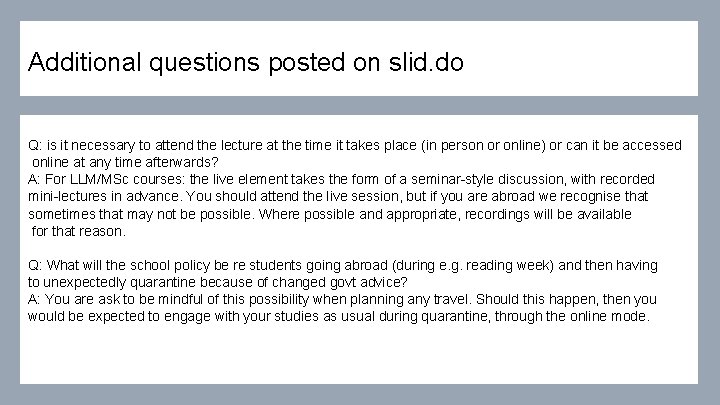Screen dimensions: 720x405
Task: Click the text "for that reason."
Action: [x=79, y=231]
